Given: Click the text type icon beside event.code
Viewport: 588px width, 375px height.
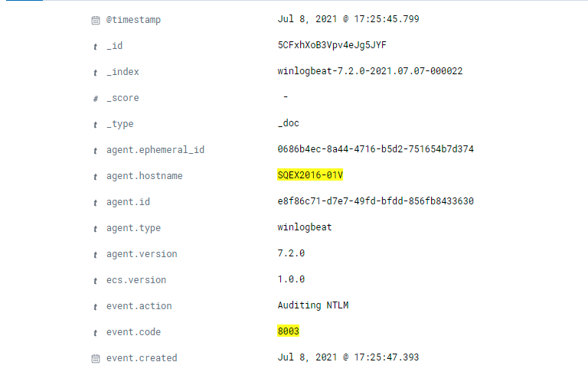Looking at the screenshot, I should pyautogui.click(x=95, y=333).
